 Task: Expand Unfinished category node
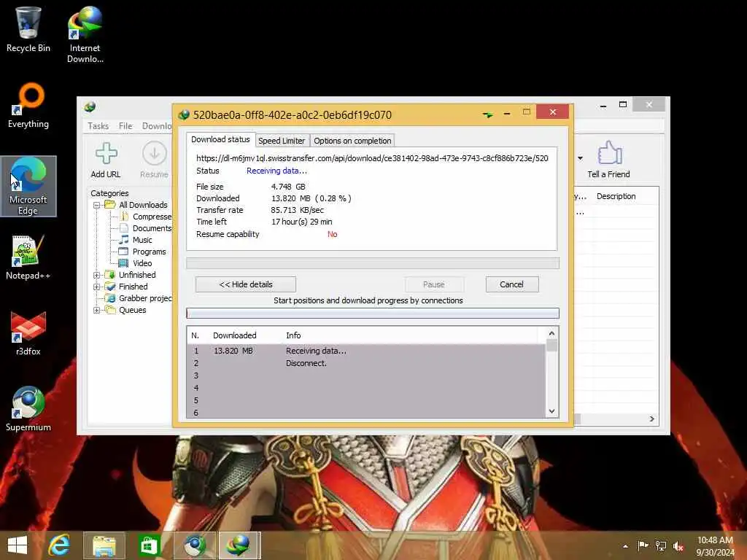pyautogui.click(x=97, y=275)
